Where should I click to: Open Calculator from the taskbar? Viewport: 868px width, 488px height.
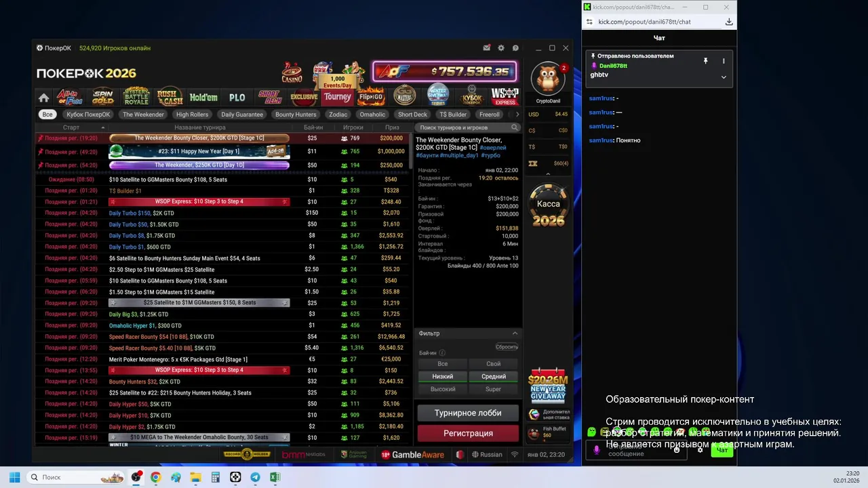click(216, 477)
